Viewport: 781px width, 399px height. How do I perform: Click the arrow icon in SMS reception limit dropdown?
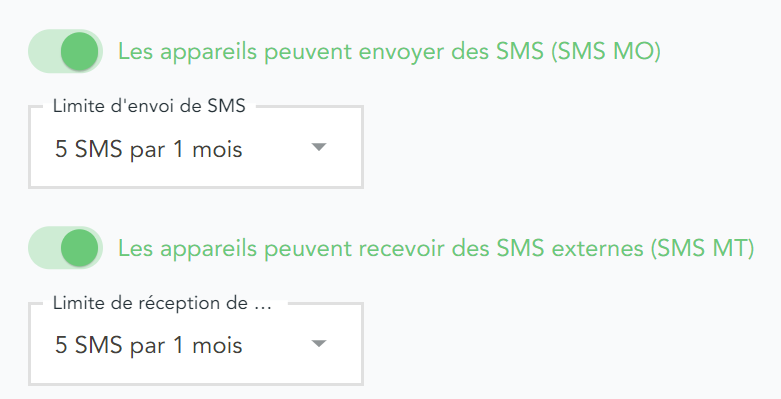click(319, 344)
